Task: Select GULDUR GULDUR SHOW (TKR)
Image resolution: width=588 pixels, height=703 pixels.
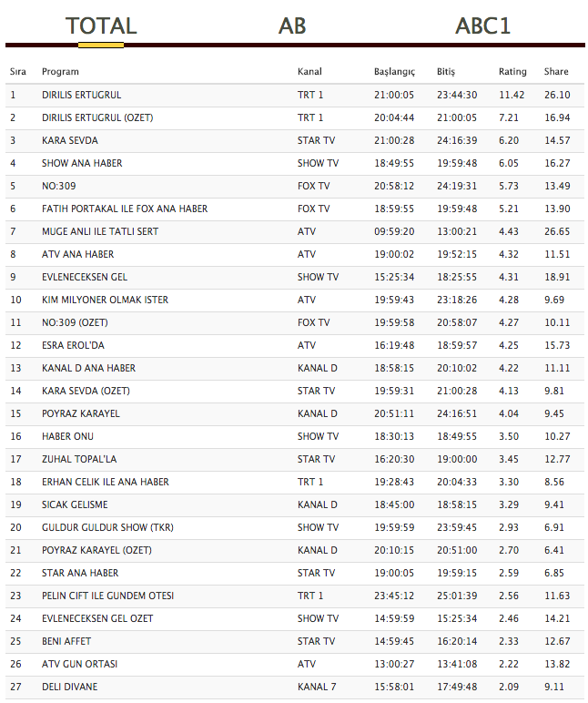Action: (x=107, y=527)
